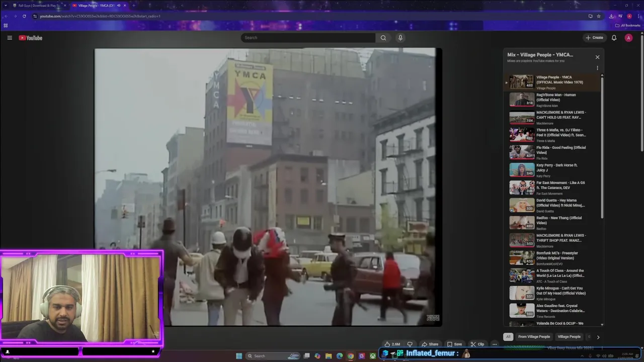The height and width of the screenshot is (362, 644).
Task: Play Macklemore Can't Hold Us from mix
Action: [x=552, y=117]
